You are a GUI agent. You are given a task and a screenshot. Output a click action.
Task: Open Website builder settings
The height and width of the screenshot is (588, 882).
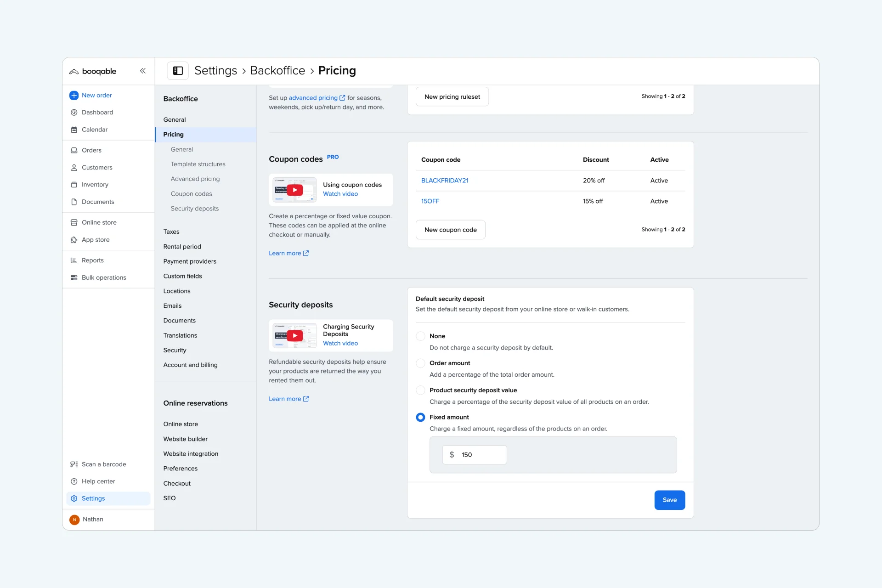pyautogui.click(x=185, y=439)
